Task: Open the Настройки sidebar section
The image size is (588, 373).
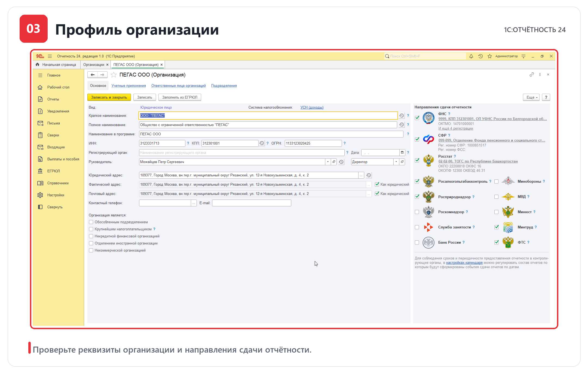Action: pyautogui.click(x=56, y=195)
